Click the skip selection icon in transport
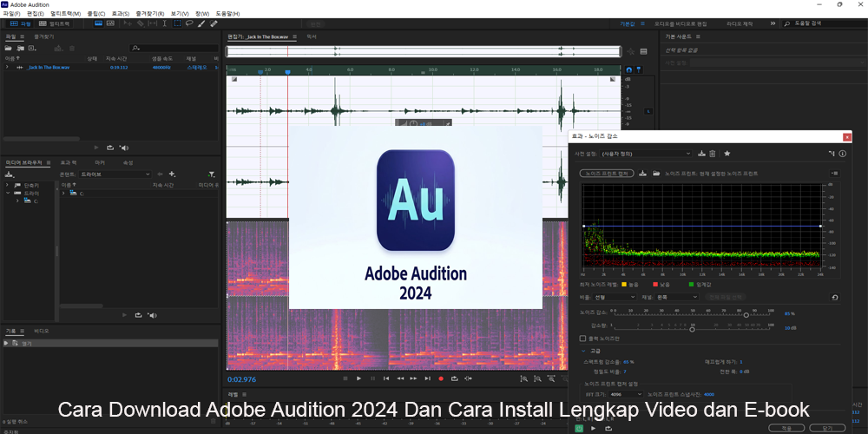Viewport: 868px width, 434px height. click(469, 378)
